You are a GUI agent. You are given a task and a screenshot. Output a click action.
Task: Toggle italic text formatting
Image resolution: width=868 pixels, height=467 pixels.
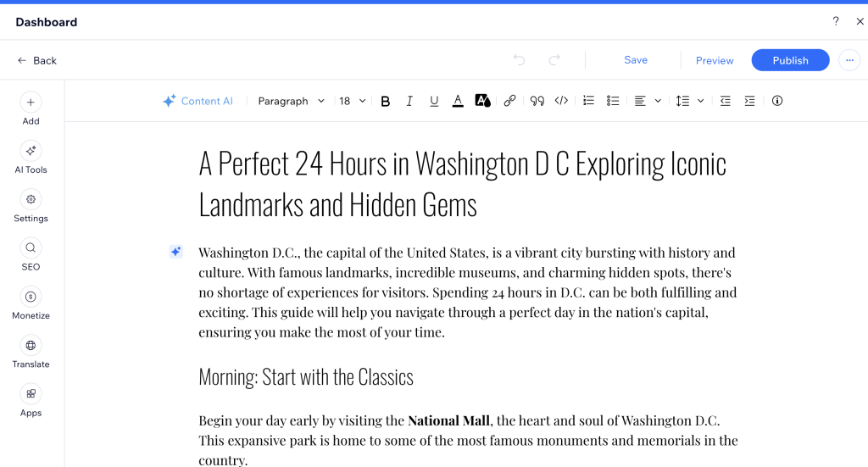point(409,101)
